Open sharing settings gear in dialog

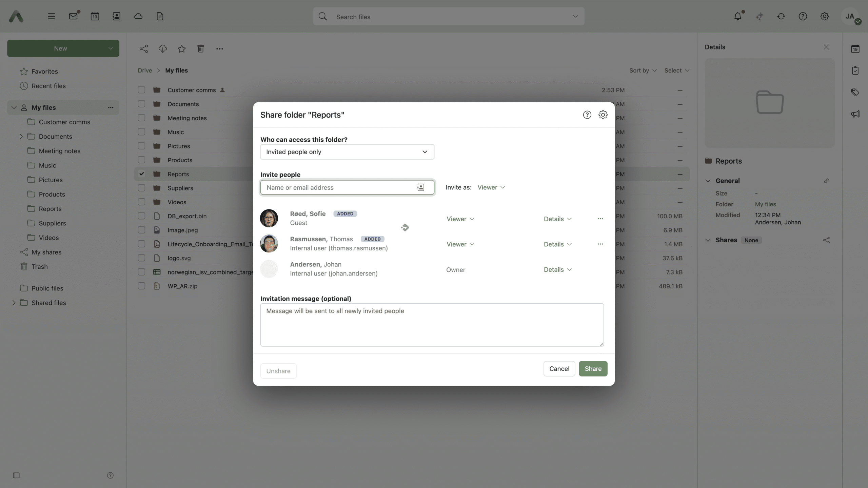(x=603, y=115)
